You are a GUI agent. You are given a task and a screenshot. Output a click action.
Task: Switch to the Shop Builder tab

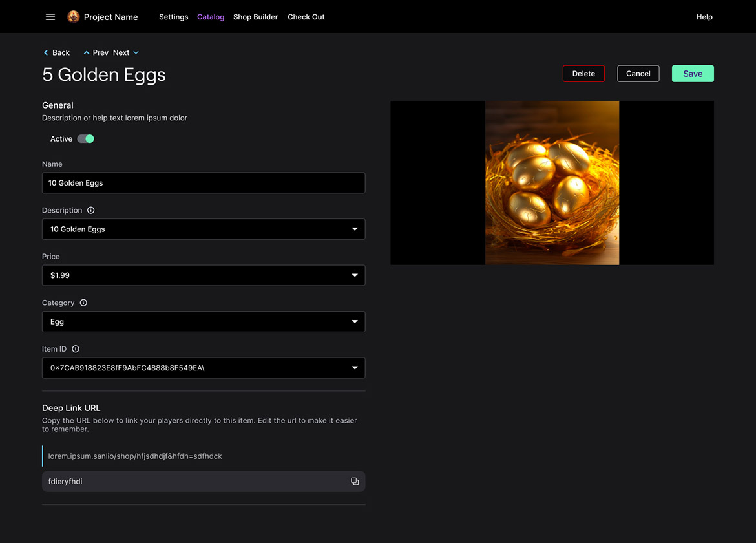coord(255,17)
